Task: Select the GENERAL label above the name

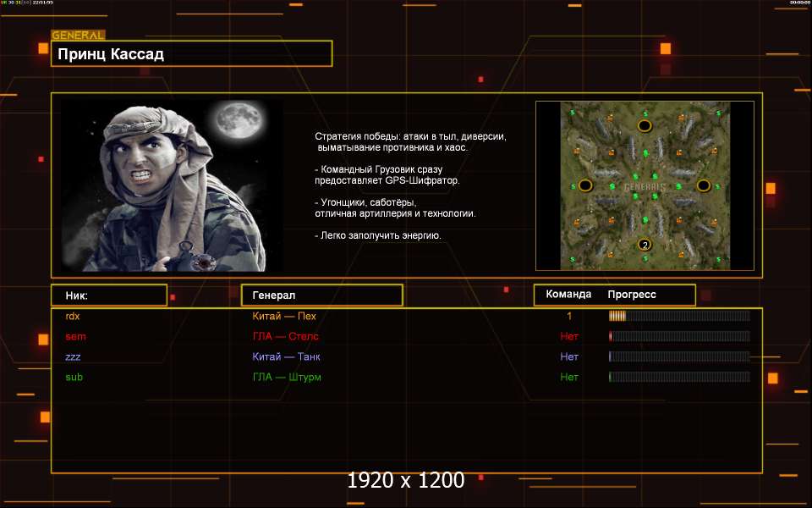Action: click(78, 36)
